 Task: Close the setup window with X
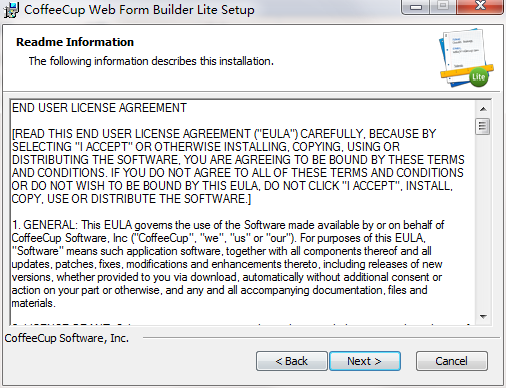point(480,7)
